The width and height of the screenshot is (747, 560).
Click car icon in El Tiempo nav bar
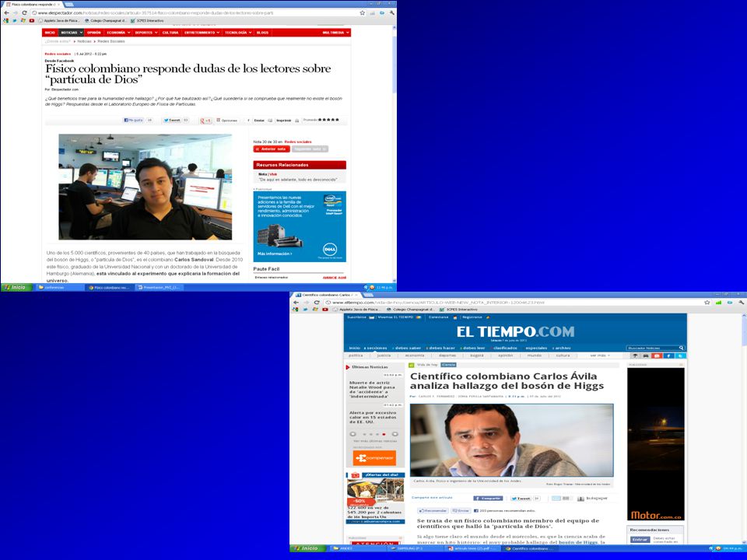click(646, 355)
